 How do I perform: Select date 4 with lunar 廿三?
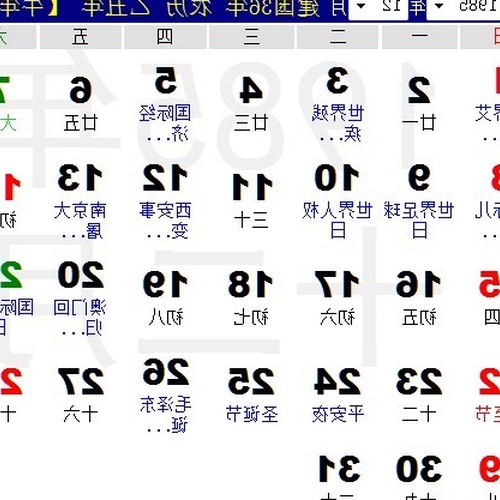pyautogui.click(x=251, y=90)
